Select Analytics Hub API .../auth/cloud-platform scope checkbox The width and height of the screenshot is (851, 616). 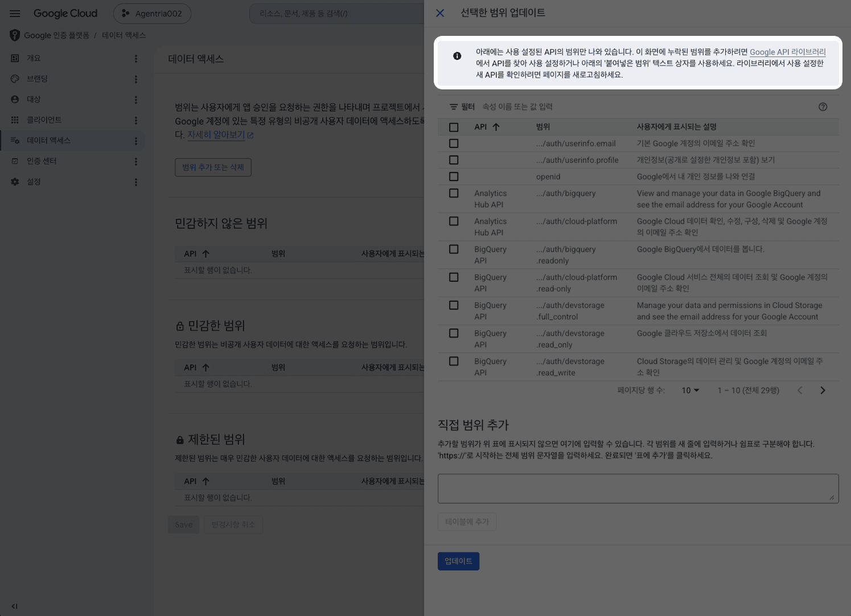(x=454, y=221)
